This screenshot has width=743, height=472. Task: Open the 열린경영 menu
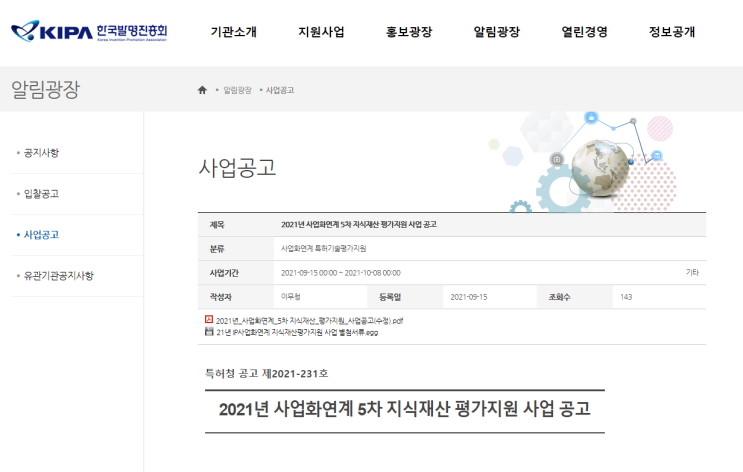[x=584, y=32]
